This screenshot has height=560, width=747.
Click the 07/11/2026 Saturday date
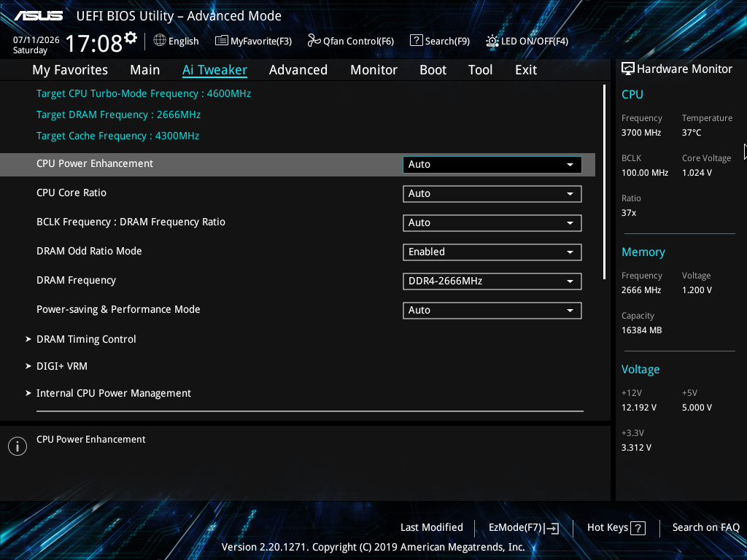click(x=36, y=44)
